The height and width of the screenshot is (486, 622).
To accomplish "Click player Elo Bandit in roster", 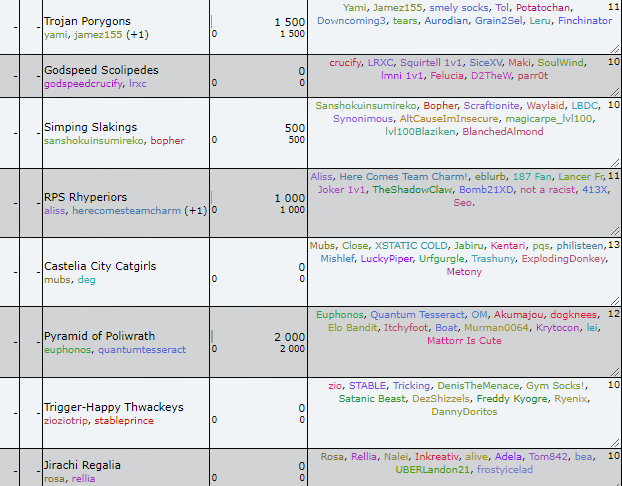I will pyautogui.click(x=352, y=328).
